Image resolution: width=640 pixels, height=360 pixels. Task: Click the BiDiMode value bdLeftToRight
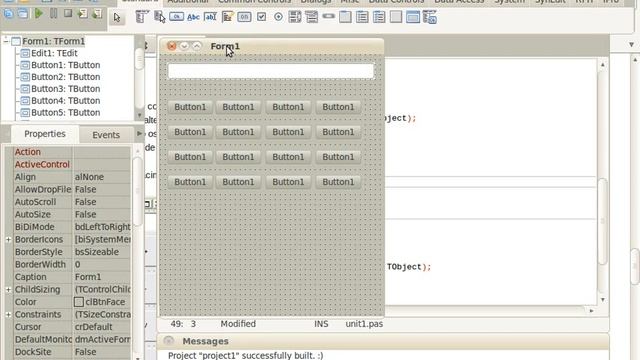[x=102, y=227]
